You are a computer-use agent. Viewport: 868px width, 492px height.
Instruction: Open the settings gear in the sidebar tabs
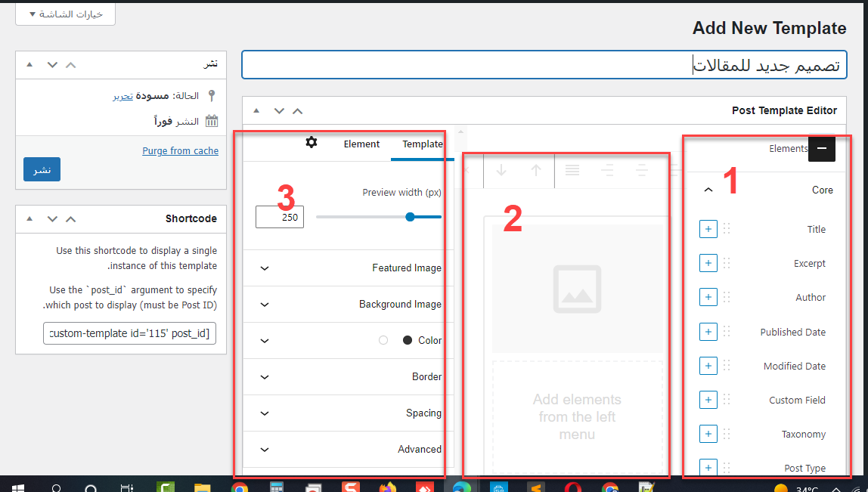click(x=312, y=143)
